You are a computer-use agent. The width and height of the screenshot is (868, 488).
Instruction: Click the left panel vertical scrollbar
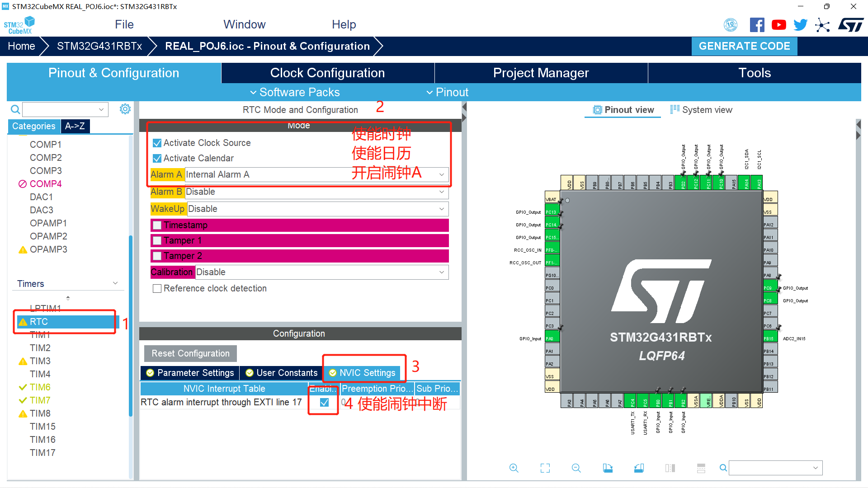tap(131, 325)
